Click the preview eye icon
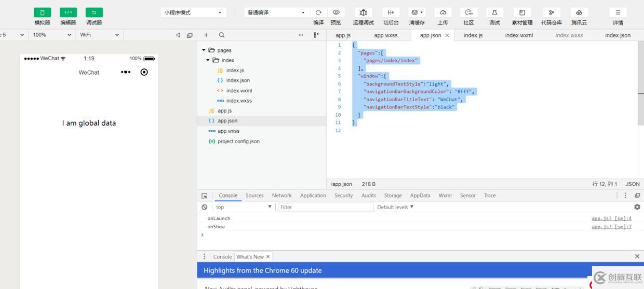The width and height of the screenshot is (644, 289). pyautogui.click(x=336, y=12)
